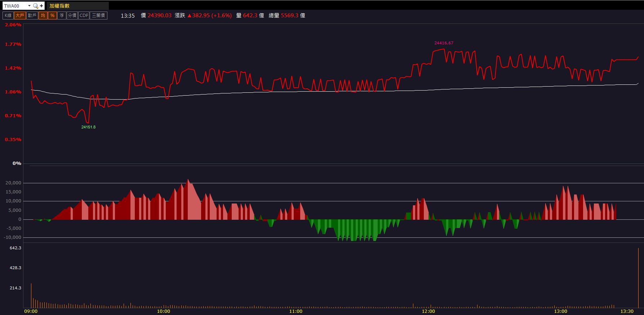The image size is (644, 315).
Task: Click the 24416.67 high price marker
Action: point(444,43)
